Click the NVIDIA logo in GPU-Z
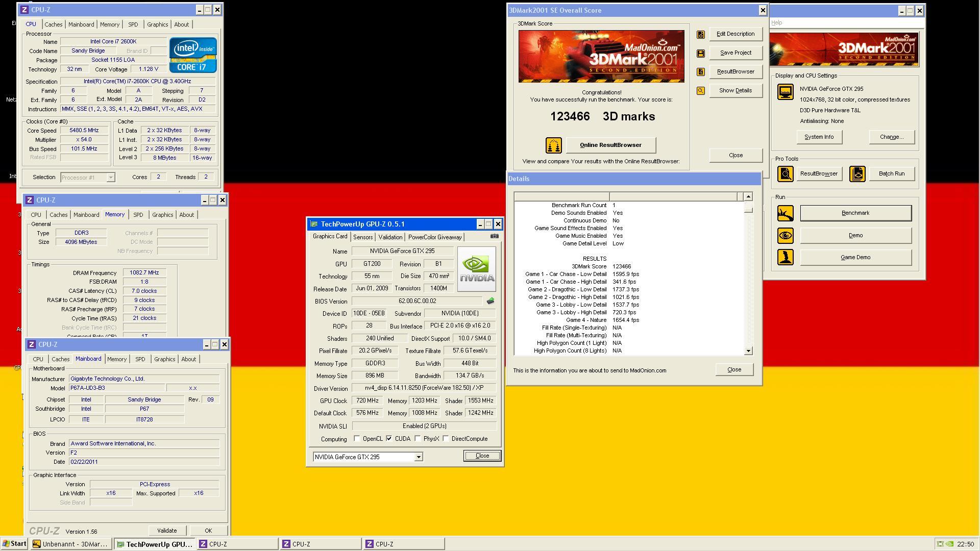980x551 pixels. coord(477,269)
